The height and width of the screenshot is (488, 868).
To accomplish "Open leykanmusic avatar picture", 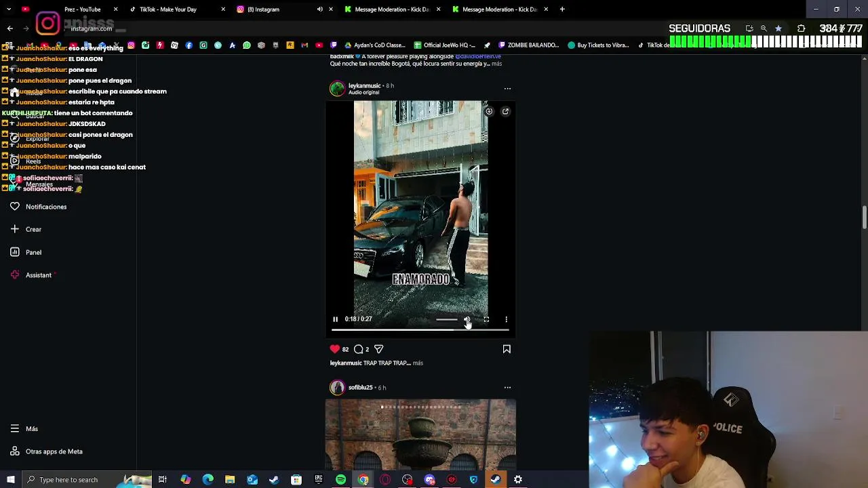I will pyautogui.click(x=337, y=89).
